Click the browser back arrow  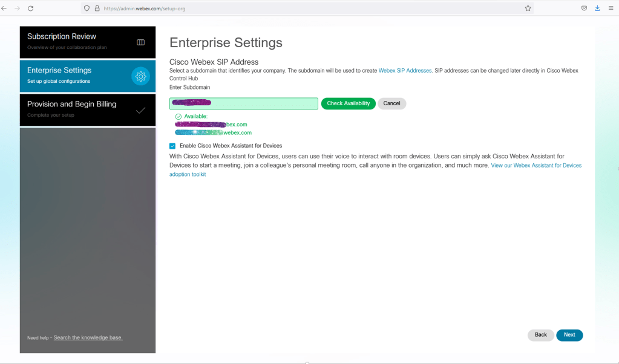pos(4,8)
